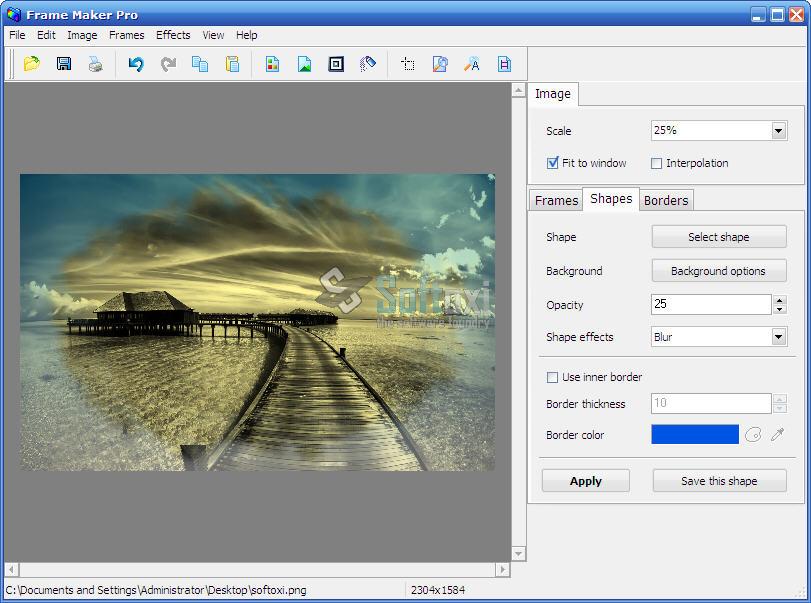
Task: Click the blue Border color swatch
Action: click(x=694, y=435)
